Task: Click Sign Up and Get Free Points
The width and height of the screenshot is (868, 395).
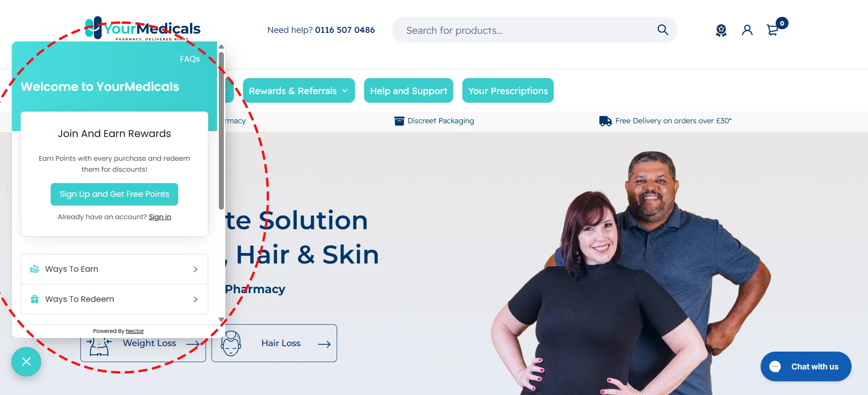Action: (x=114, y=194)
